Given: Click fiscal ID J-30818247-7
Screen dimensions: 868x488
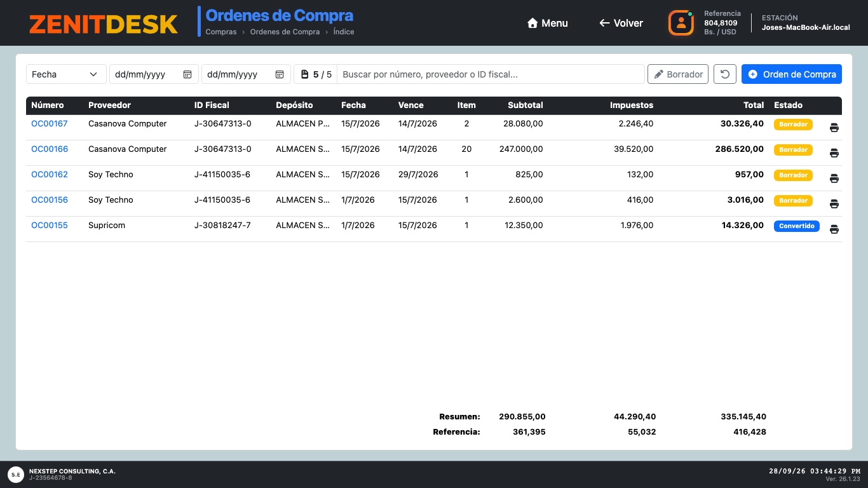Looking at the screenshot, I should pos(222,226).
